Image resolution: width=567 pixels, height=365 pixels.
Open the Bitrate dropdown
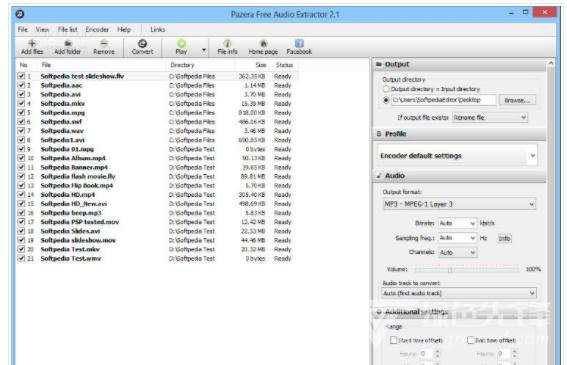coord(457,223)
